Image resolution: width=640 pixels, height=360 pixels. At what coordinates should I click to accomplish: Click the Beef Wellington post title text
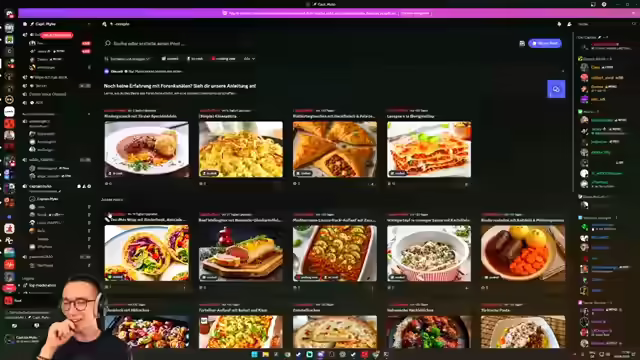[240, 220]
